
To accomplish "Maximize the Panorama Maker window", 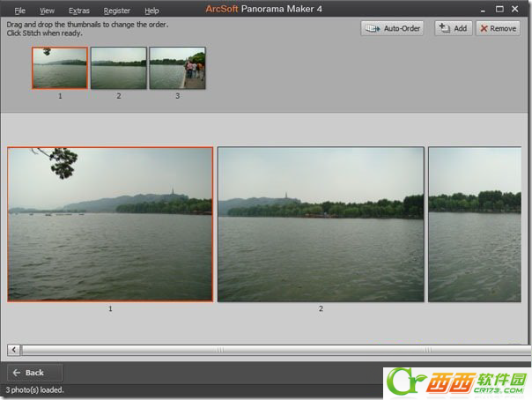I will pos(499,9).
